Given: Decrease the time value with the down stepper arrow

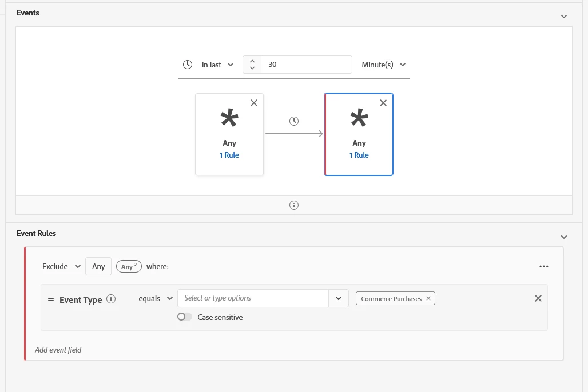Looking at the screenshot, I should (252, 68).
